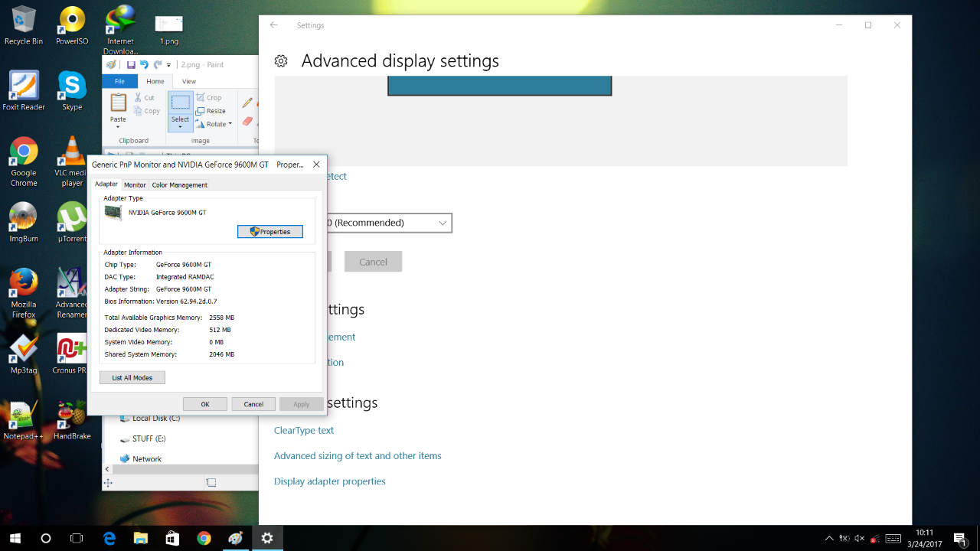
Task: Open Paint's View ribbon tab
Action: pos(188,81)
